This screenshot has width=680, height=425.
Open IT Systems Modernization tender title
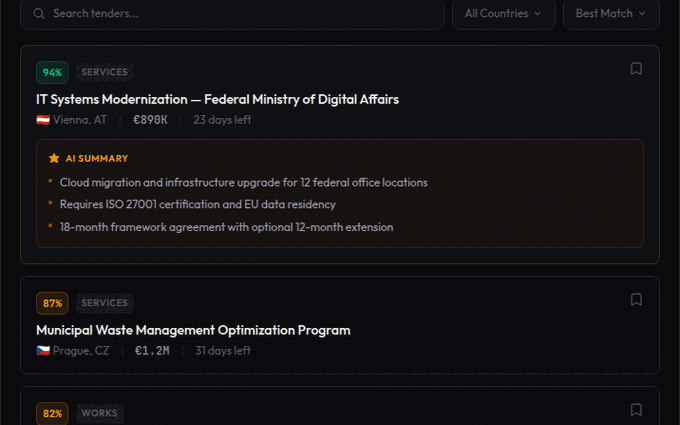217,99
